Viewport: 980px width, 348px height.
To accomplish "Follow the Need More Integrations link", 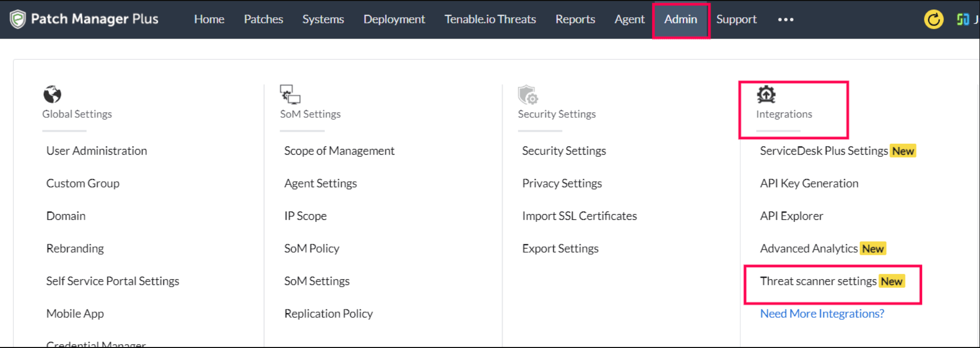I will [x=822, y=314].
